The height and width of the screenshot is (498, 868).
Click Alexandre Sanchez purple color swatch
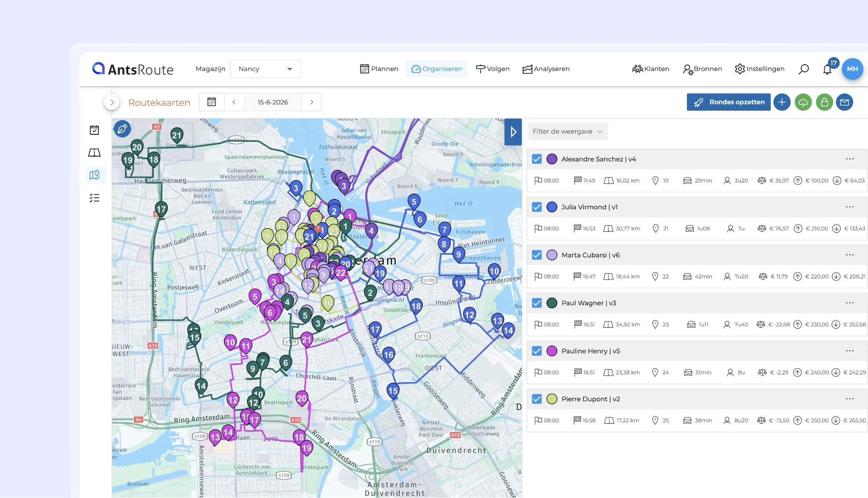pyautogui.click(x=552, y=159)
